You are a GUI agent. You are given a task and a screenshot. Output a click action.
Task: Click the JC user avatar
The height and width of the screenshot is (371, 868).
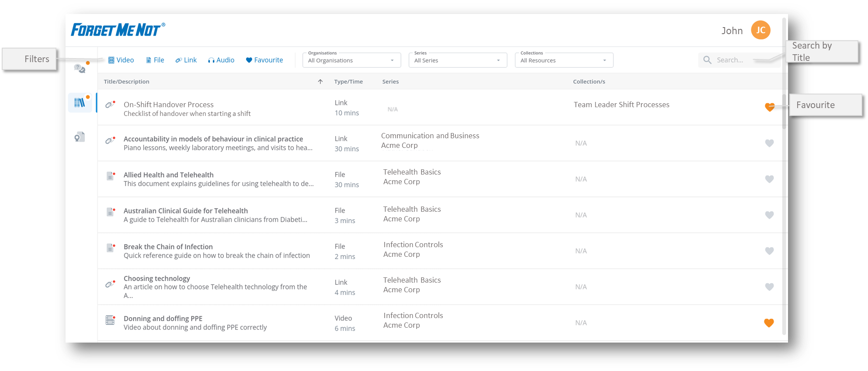(760, 30)
